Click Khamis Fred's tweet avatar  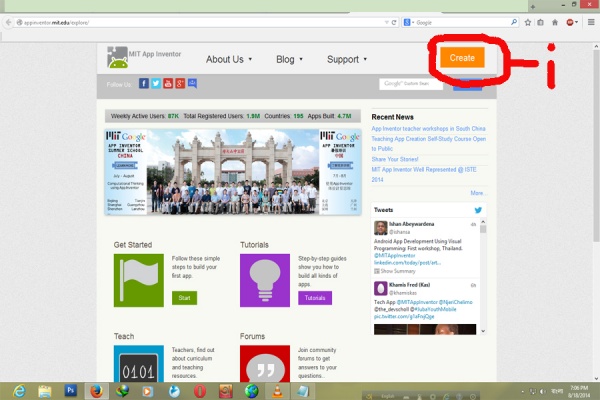(380, 288)
